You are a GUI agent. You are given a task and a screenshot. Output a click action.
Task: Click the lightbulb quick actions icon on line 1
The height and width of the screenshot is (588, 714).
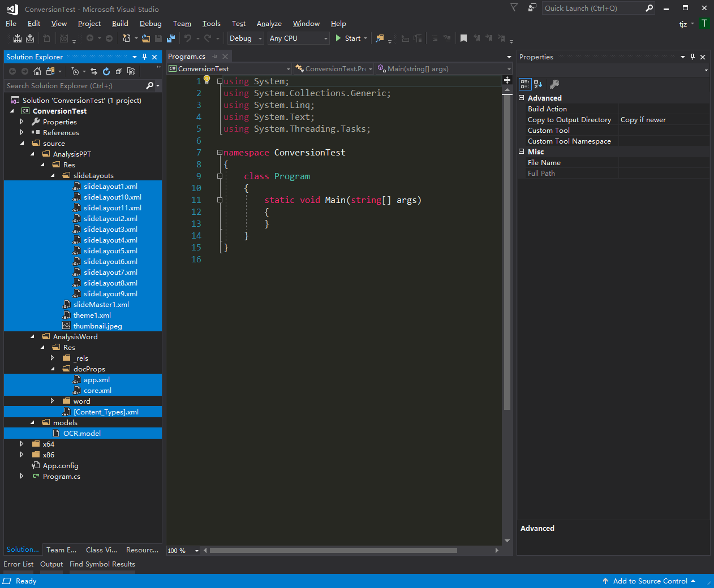207,80
